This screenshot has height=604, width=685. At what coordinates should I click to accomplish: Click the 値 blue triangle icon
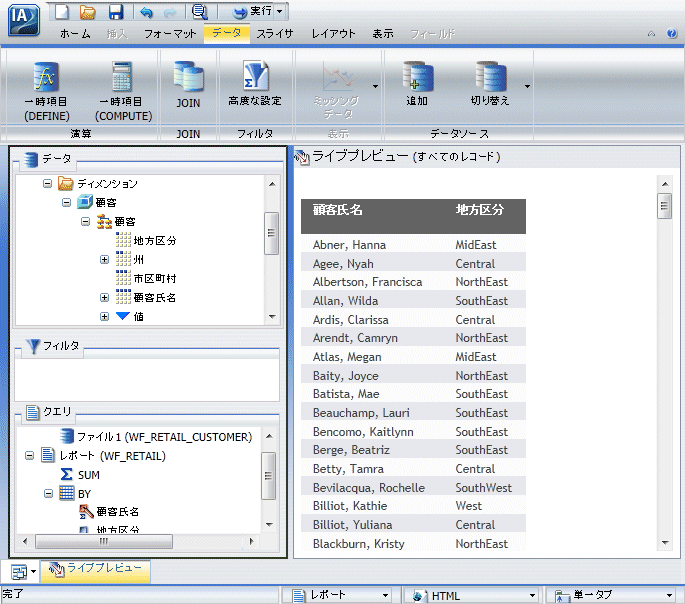click(123, 316)
